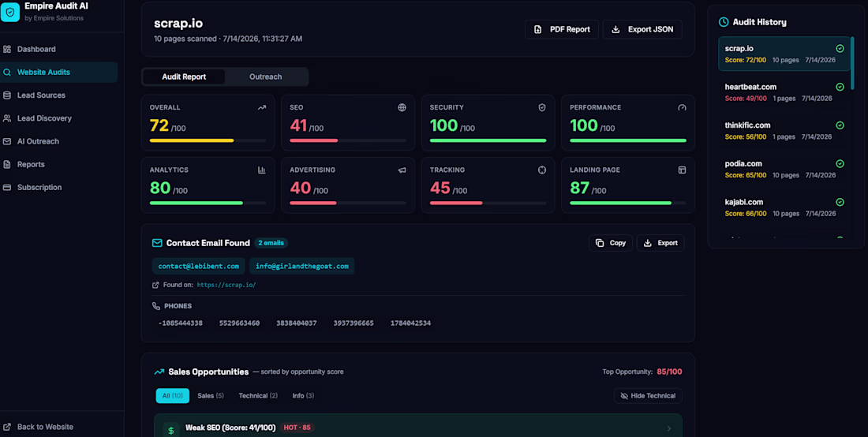Click the bar chart icon in Analytics card
Viewport: 868px width, 437px height.
click(x=262, y=170)
